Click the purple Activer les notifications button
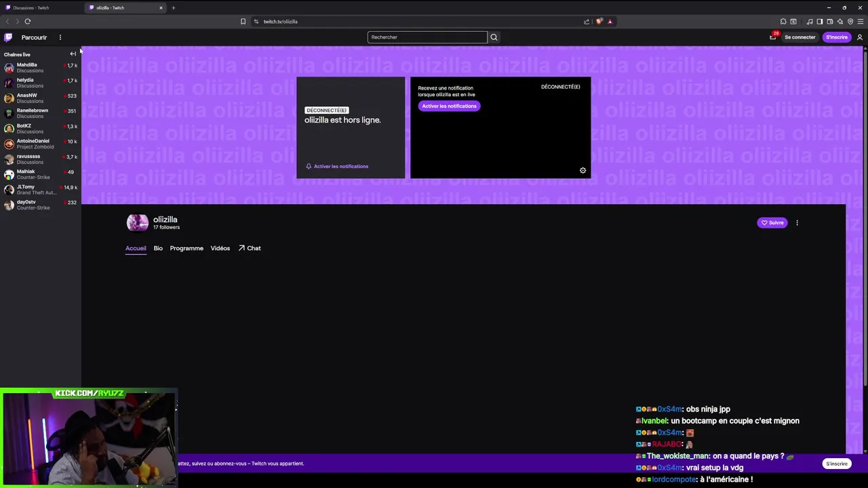The image size is (868, 488). pyautogui.click(x=449, y=106)
